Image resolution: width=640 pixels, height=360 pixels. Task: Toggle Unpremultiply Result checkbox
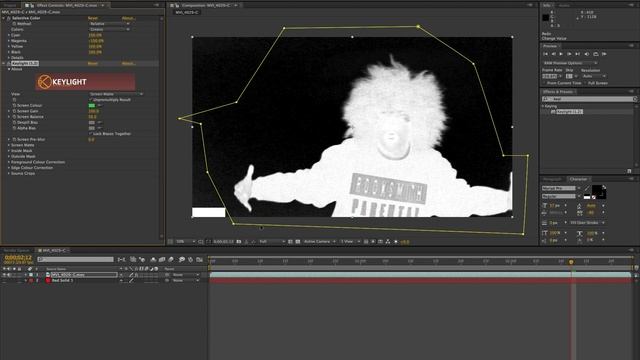tap(91, 100)
